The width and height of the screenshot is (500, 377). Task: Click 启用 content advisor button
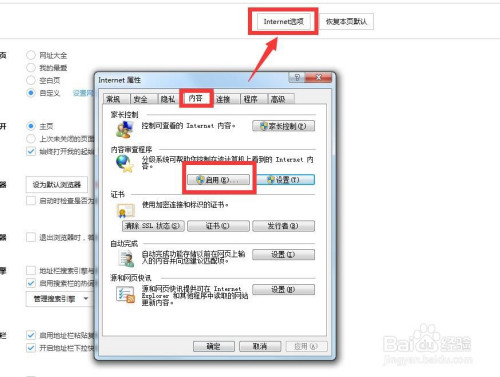click(x=218, y=180)
